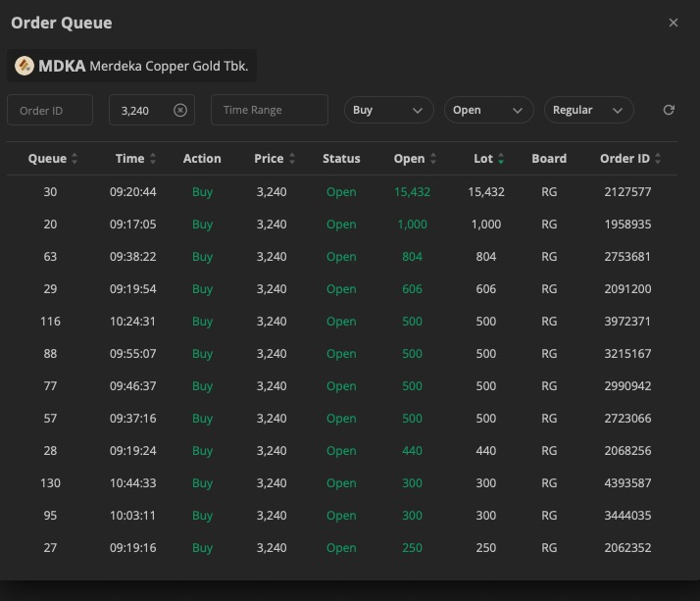
Task: Focus the Order ID input field
Action: coord(50,110)
